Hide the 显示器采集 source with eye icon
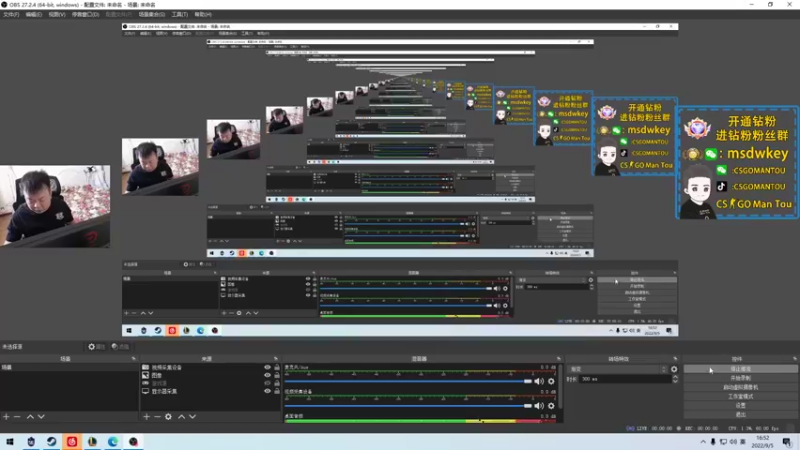 coord(267,391)
